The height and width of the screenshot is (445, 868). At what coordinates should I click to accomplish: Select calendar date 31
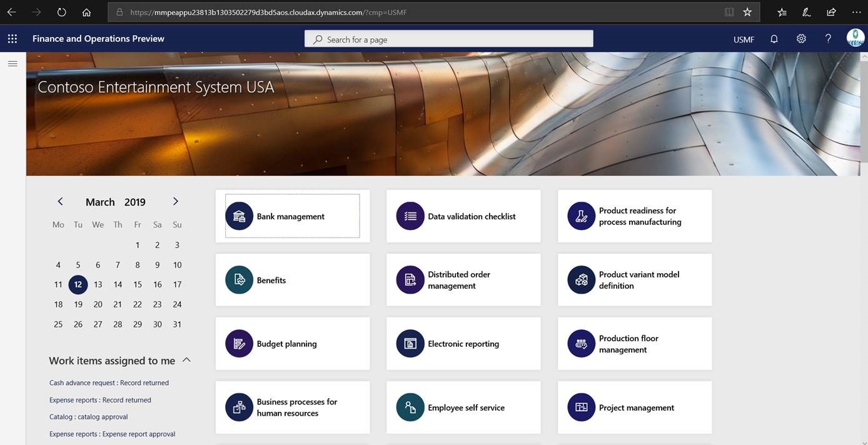point(177,324)
